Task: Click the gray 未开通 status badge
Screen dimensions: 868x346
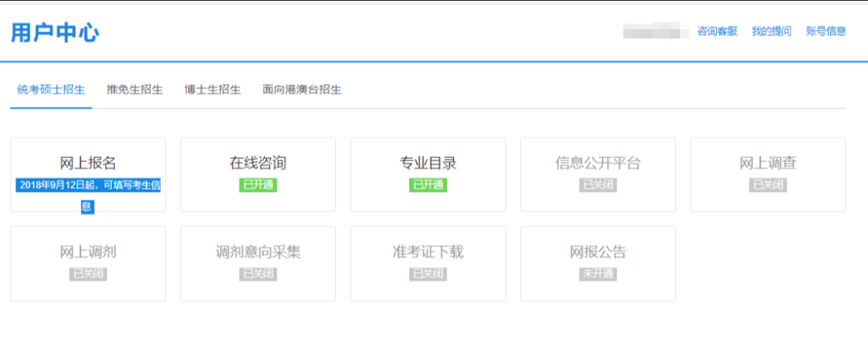Action: (x=598, y=274)
